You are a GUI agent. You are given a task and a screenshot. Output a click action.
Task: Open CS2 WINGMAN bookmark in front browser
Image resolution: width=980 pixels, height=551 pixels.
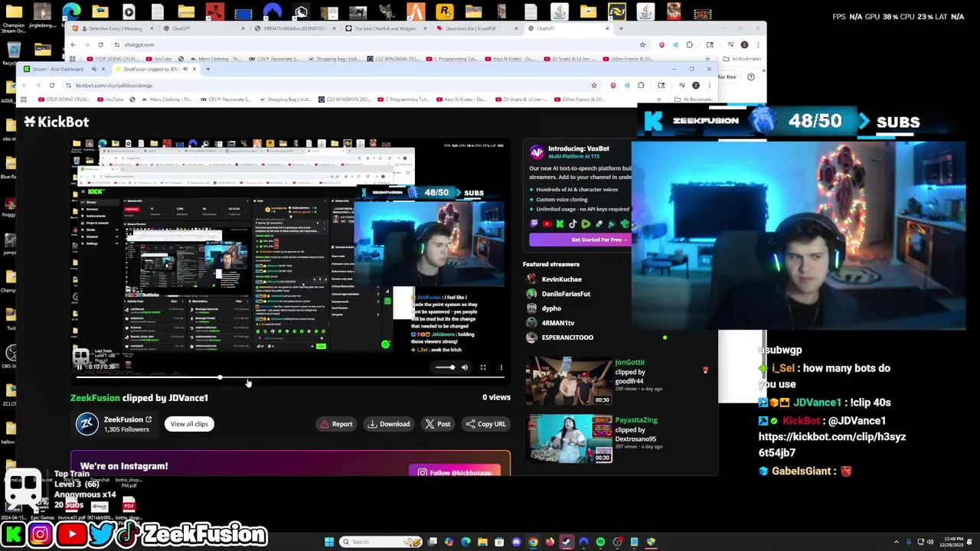click(345, 99)
